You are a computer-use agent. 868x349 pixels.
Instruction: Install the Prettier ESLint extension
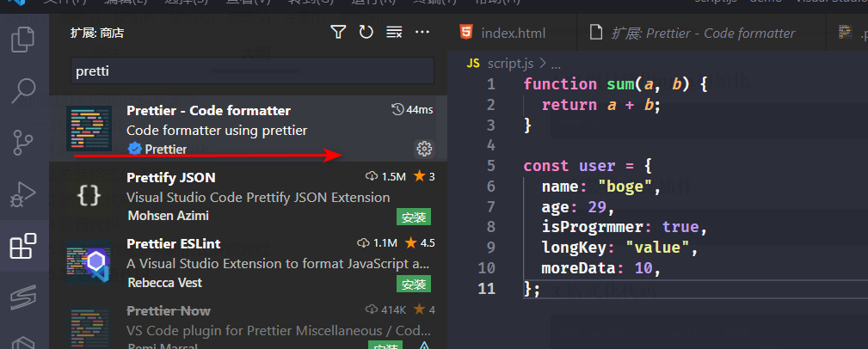coord(413,284)
